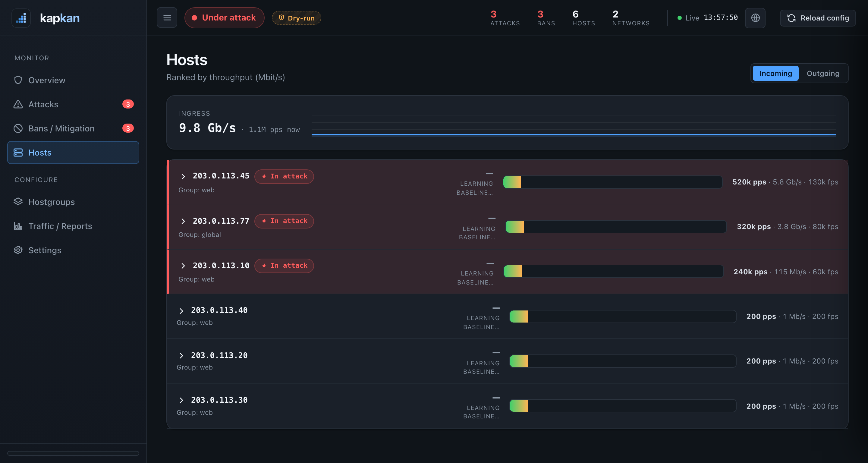The height and width of the screenshot is (463, 868).
Task: Expand host row 203.0.113.30
Action: click(x=181, y=400)
